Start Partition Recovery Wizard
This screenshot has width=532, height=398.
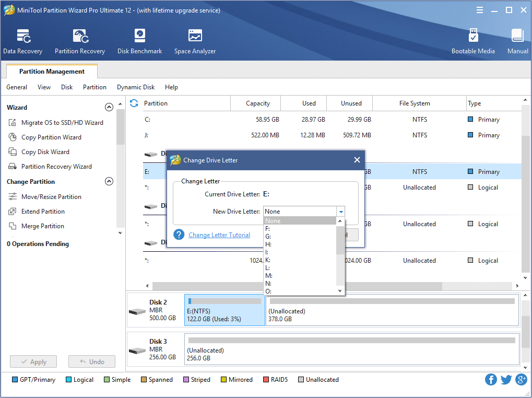[50, 166]
